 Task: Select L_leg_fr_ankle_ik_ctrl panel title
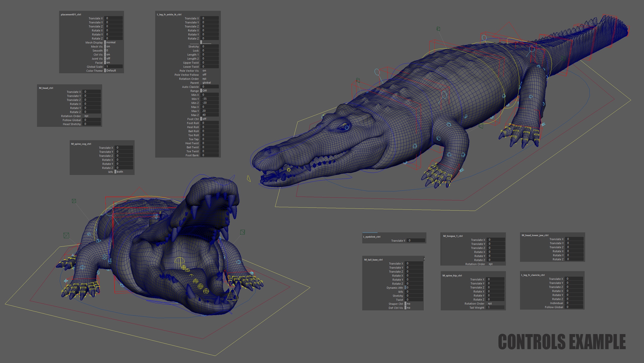pos(169,15)
